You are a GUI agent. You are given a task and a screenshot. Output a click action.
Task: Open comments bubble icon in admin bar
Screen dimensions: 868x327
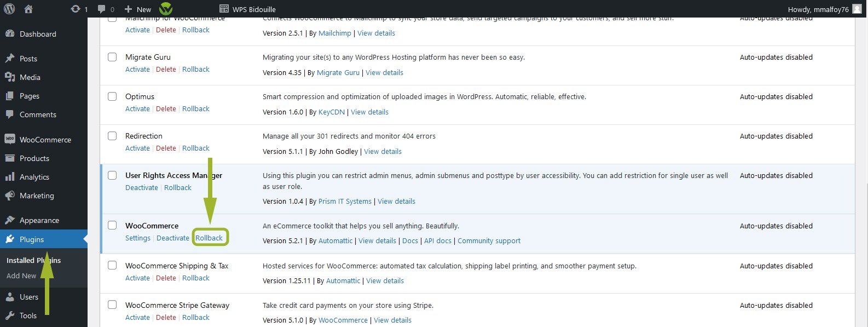click(x=101, y=9)
